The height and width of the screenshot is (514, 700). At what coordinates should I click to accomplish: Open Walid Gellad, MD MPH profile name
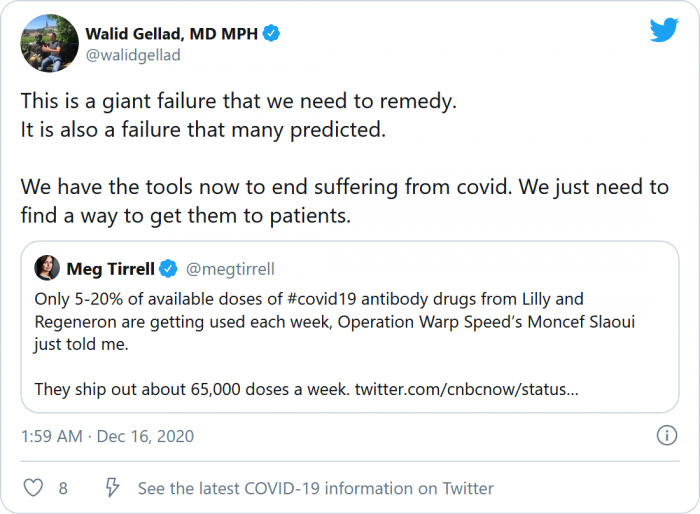tap(172, 34)
